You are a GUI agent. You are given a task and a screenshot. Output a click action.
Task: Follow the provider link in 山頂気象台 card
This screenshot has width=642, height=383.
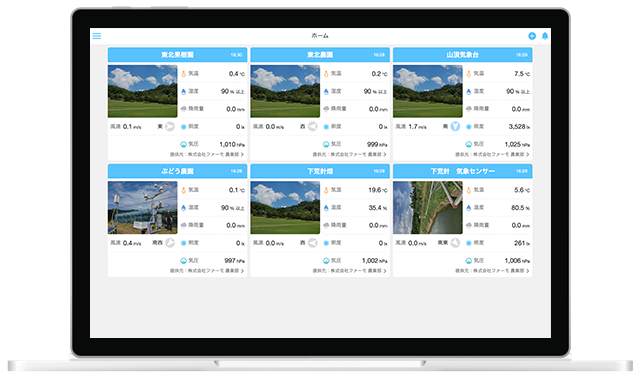[x=492, y=154]
